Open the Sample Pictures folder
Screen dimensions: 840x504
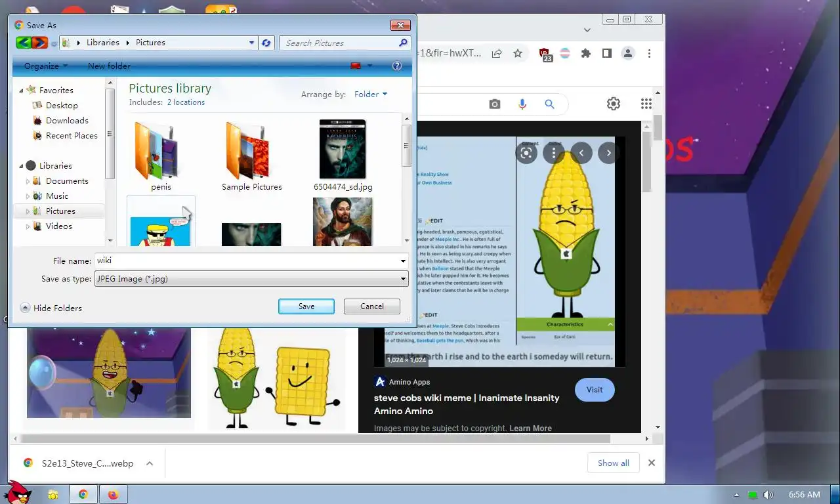pyautogui.click(x=251, y=156)
